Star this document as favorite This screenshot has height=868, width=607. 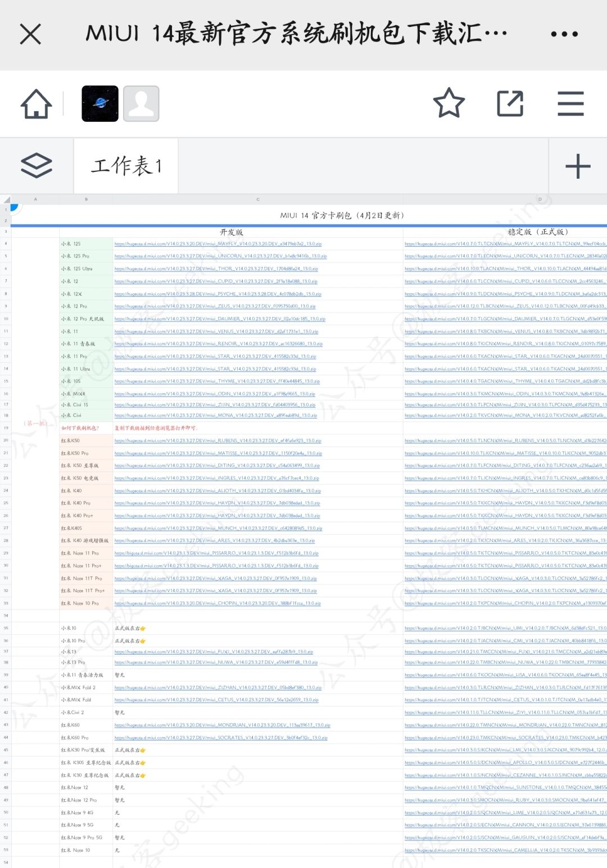coord(448,104)
